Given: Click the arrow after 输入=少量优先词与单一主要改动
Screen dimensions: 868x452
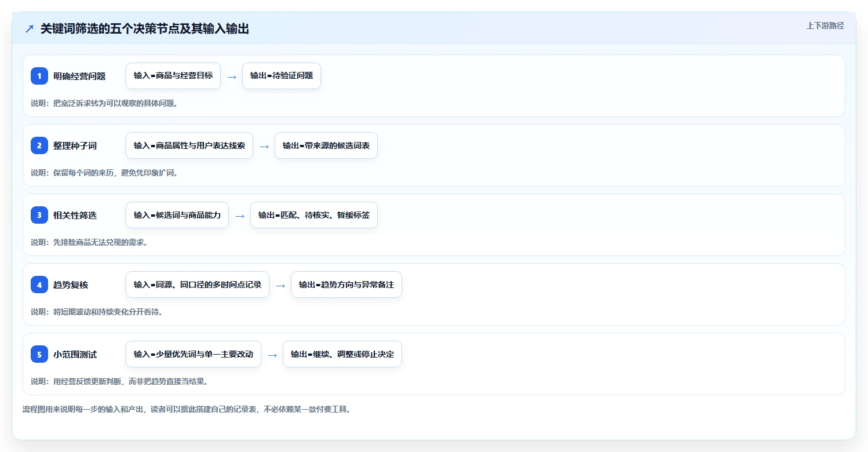Looking at the screenshot, I should point(272,355).
